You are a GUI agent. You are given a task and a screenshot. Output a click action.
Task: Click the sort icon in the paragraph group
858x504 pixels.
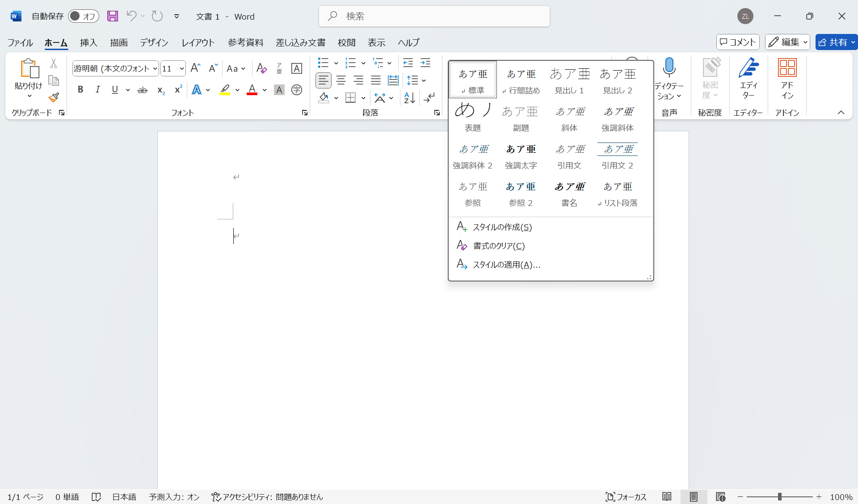[409, 98]
